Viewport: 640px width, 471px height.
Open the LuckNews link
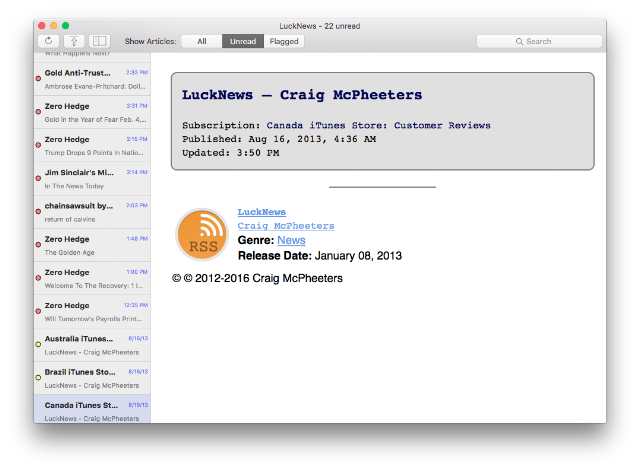262,212
